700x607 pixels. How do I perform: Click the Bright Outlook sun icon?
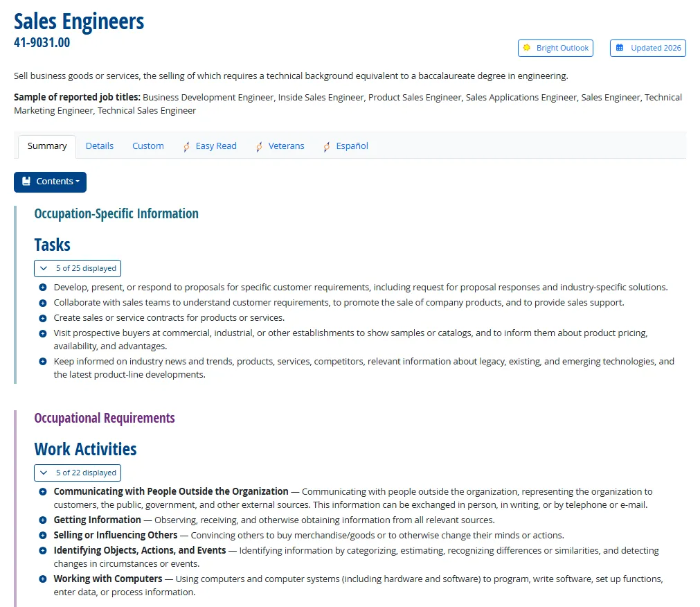pos(527,48)
